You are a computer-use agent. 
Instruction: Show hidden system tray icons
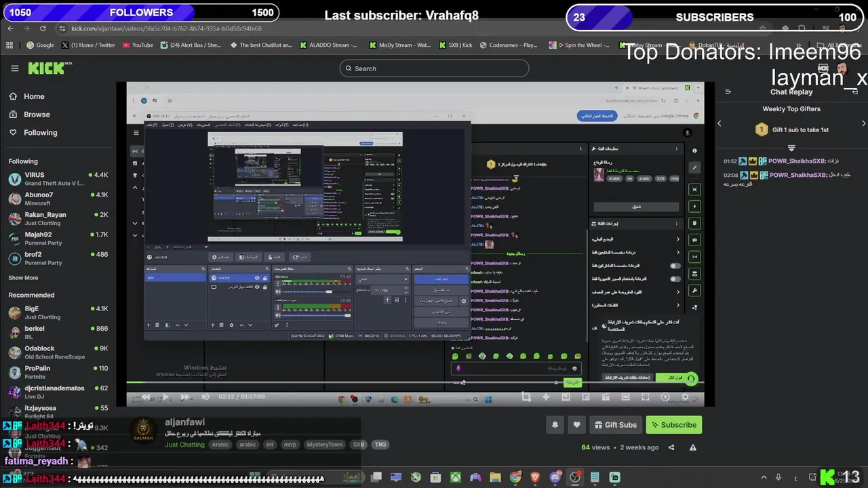(x=764, y=477)
